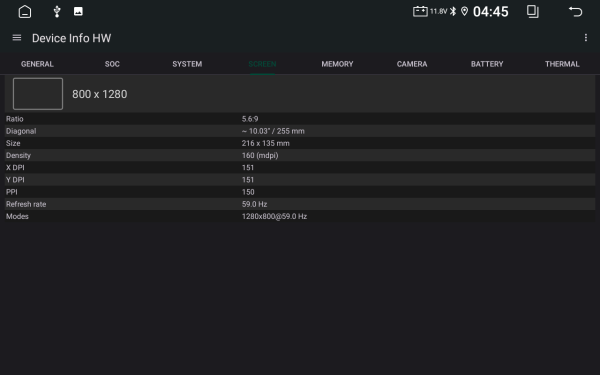Tap the Device Info HW title
Screen dimensions: 600x375
click(72, 38)
